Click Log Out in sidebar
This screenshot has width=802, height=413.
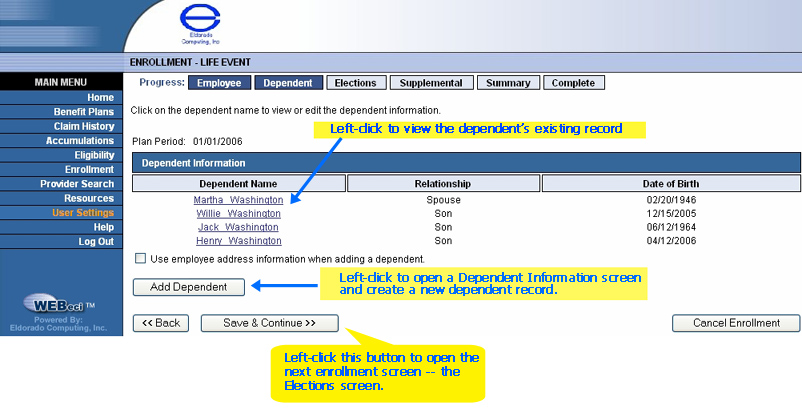tap(96, 242)
